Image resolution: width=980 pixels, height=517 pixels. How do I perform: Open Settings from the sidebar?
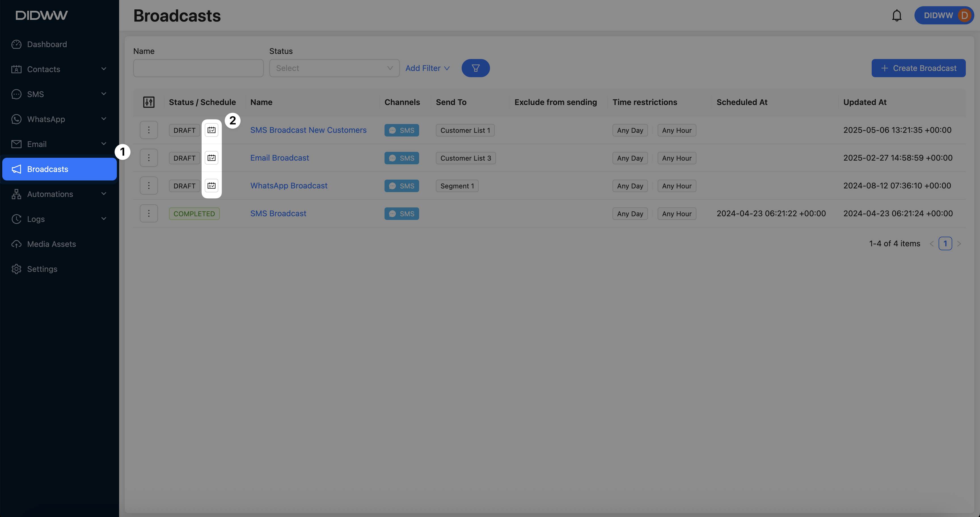[42, 269]
